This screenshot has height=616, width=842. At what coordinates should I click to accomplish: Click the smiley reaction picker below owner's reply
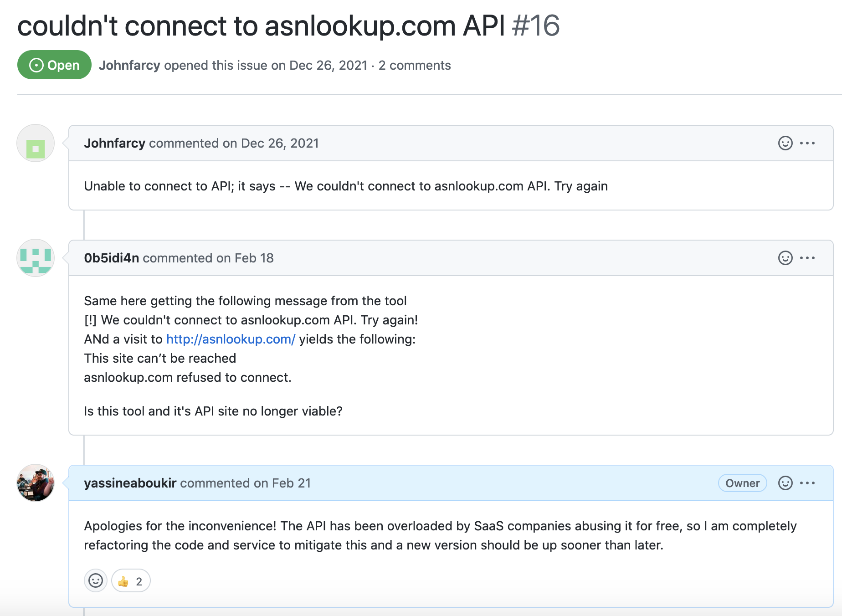coord(96,580)
